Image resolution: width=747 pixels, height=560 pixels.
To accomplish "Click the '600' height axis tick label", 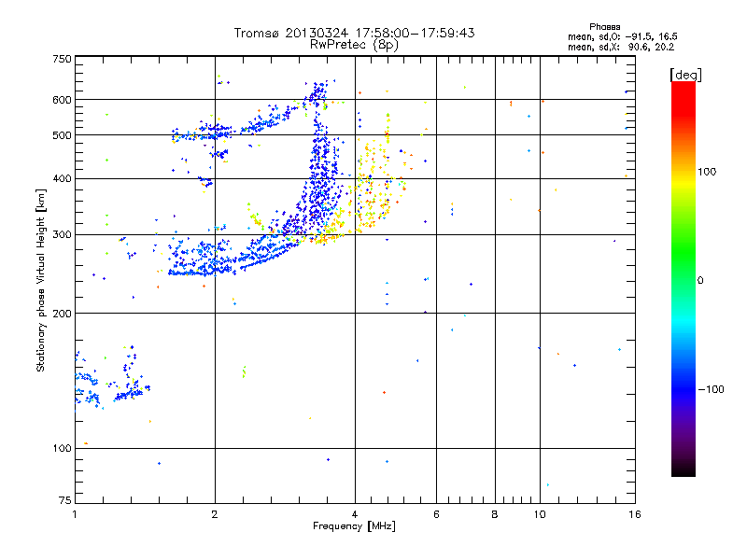I will [x=62, y=100].
